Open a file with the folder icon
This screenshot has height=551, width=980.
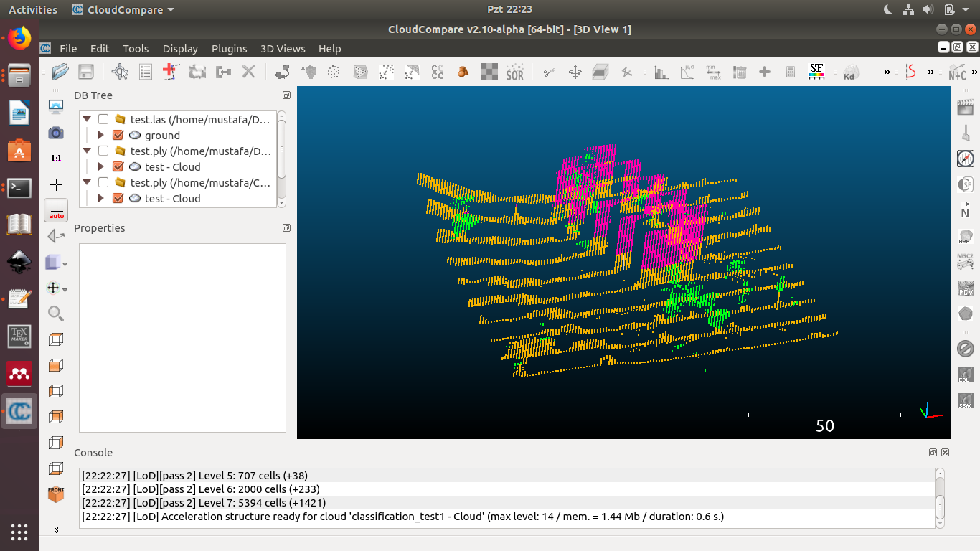tap(60, 72)
